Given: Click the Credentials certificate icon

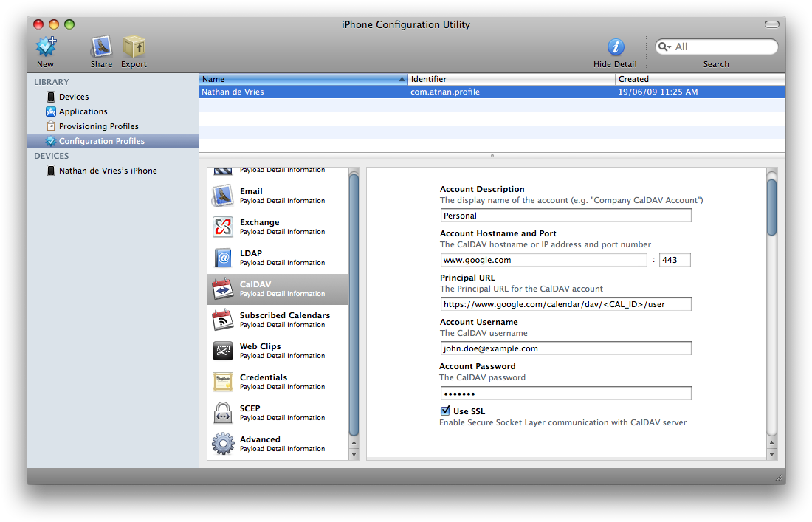Looking at the screenshot, I should click(x=223, y=382).
